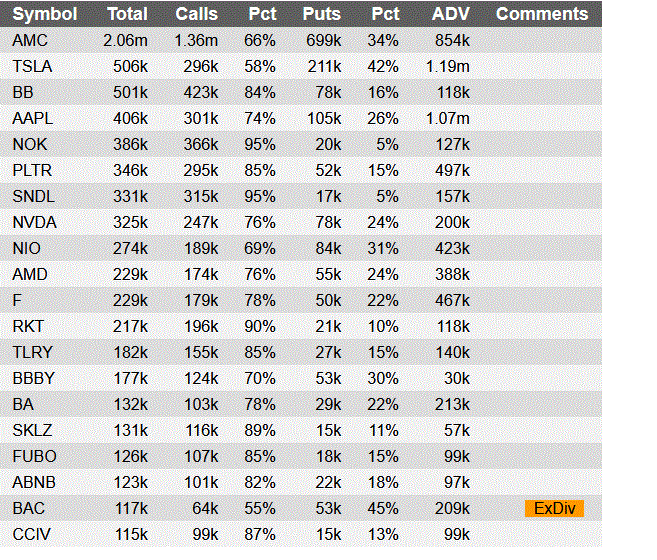Select the Comments column header
This screenshot has width=657, height=560.
(x=542, y=14)
